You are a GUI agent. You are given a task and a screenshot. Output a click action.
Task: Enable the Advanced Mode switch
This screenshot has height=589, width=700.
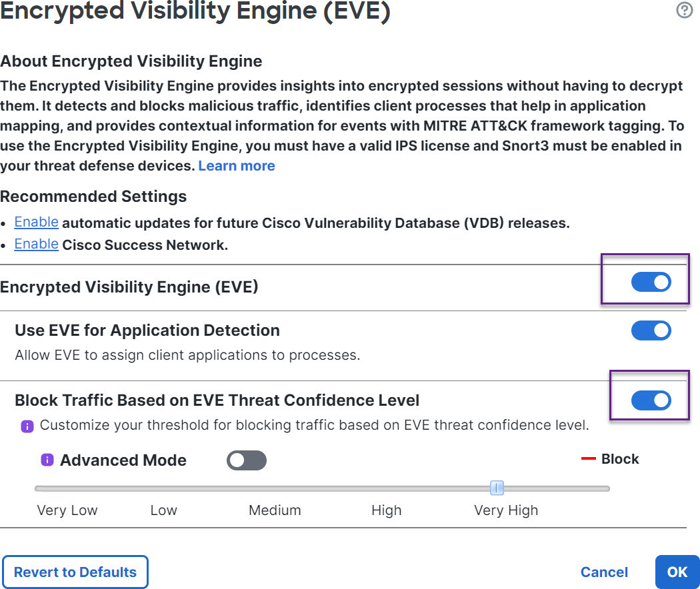pyautogui.click(x=247, y=460)
